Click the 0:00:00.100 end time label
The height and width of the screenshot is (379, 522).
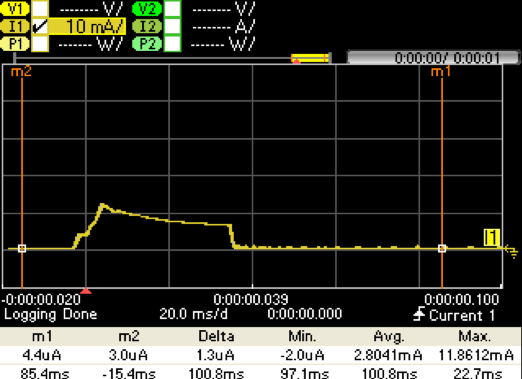coord(462,299)
